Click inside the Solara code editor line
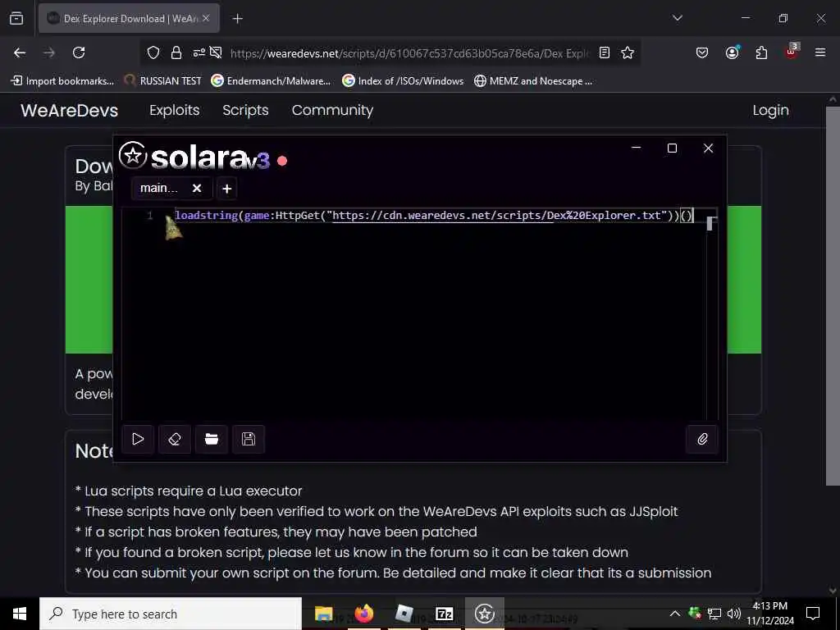The height and width of the screenshot is (630, 840). pos(434,216)
